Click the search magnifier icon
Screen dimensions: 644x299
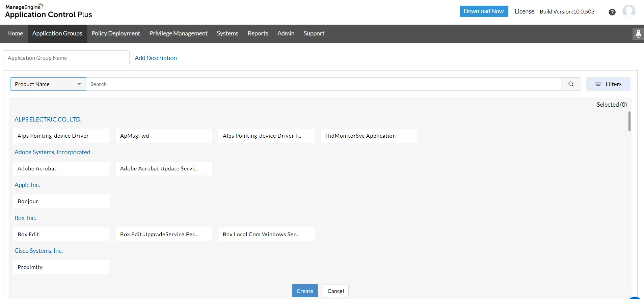(571, 84)
